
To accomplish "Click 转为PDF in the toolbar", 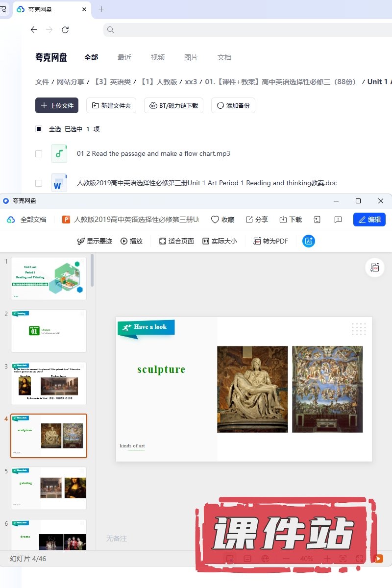I will [x=270, y=241].
